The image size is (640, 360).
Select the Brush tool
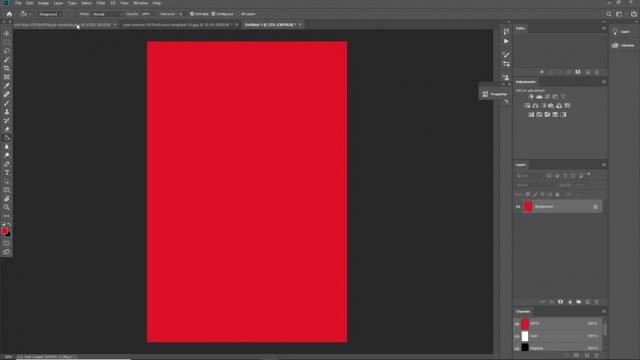pyautogui.click(x=7, y=103)
